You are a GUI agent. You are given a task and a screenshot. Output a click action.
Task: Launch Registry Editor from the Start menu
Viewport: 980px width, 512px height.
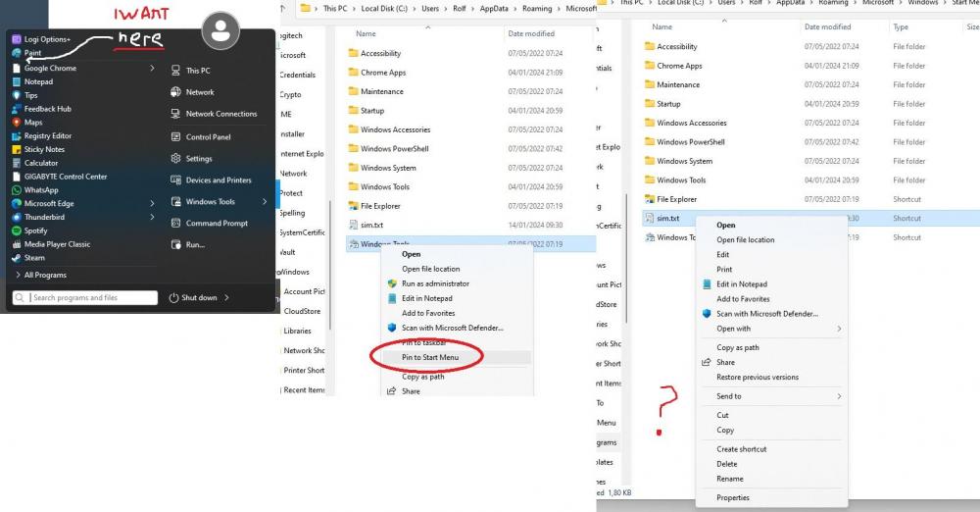click(x=47, y=136)
